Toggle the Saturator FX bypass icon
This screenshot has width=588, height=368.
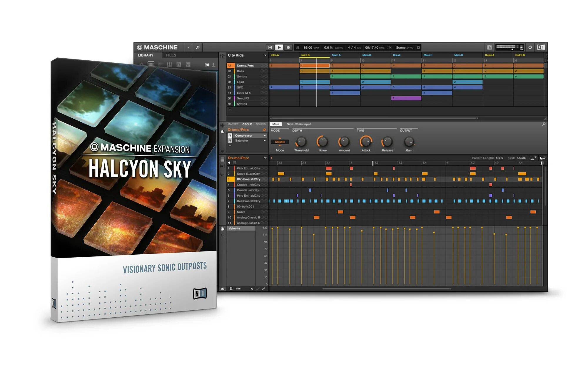230,141
